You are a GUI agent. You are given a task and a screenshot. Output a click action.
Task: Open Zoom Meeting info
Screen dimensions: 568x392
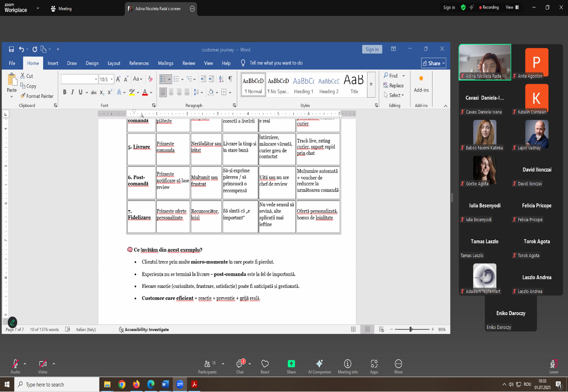[348, 366]
